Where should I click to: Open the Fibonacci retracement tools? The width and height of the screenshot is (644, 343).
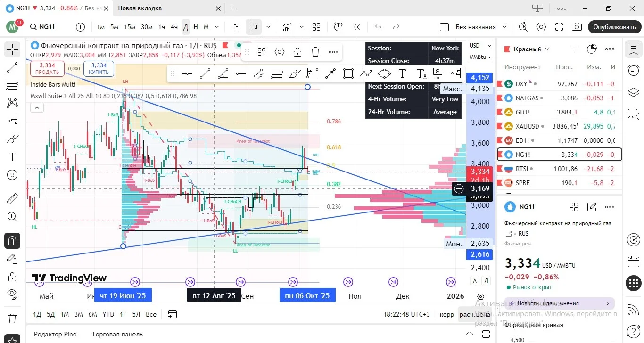(x=12, y=86)
